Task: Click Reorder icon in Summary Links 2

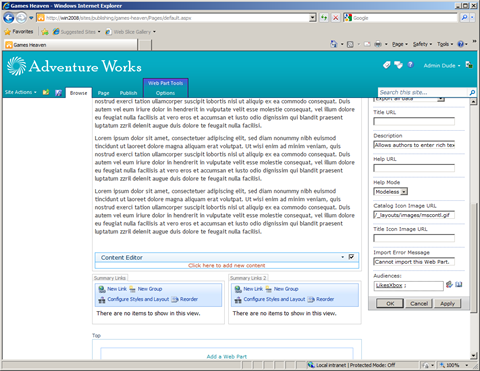Action: point(311,299)
